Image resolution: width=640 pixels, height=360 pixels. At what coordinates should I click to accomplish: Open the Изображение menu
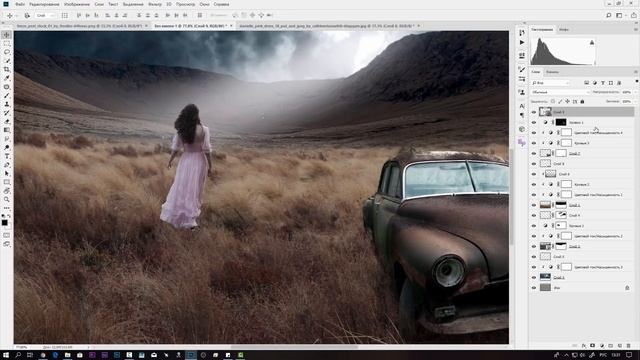click(77, 4)
